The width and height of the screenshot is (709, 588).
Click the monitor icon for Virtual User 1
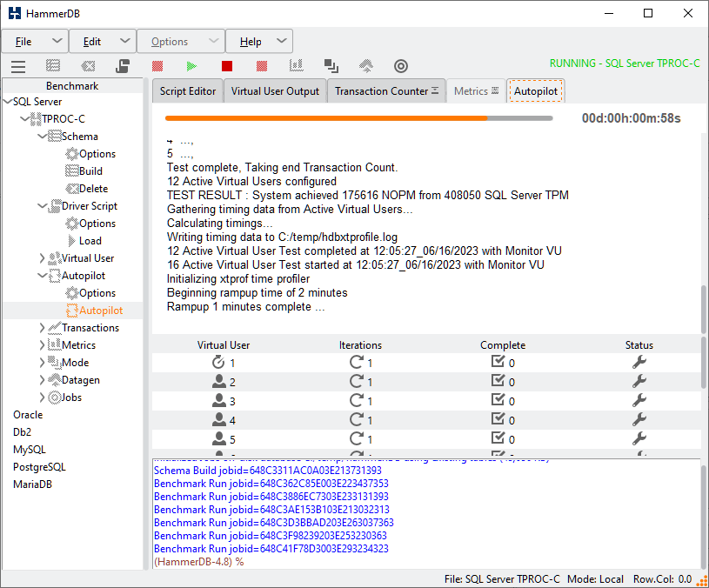[x=218, y=362]
